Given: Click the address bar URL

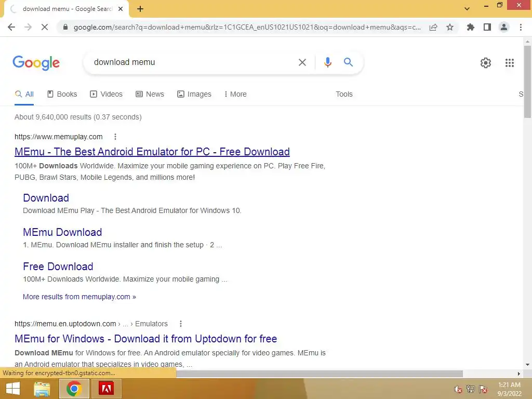Looking at the screenshot, I should coord(247,27).
